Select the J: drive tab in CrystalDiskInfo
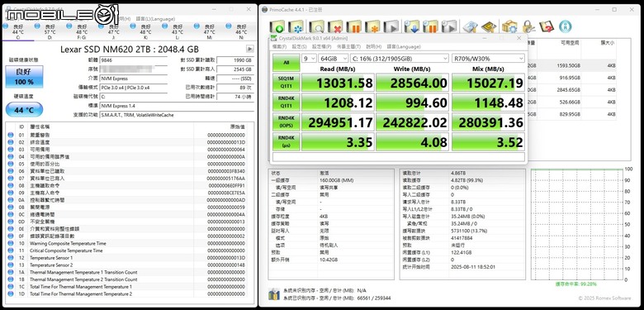 113,31
